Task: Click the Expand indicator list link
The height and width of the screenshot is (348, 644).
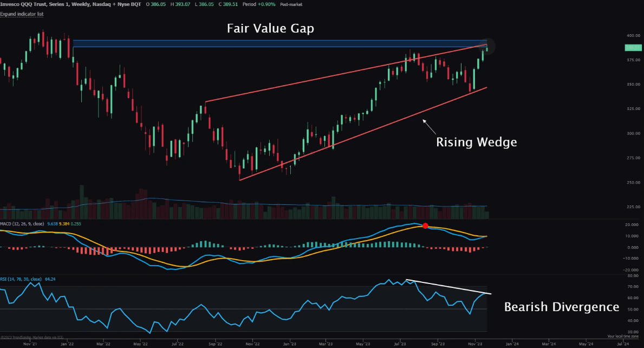Action: [22, 14]
